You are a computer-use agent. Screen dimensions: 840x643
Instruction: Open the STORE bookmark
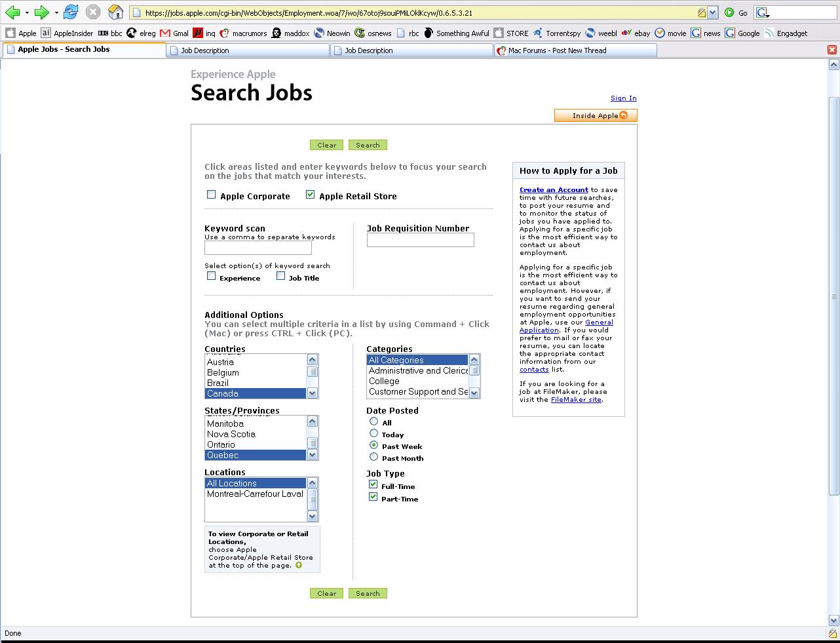pyautogui.click(x=511, y=33)
